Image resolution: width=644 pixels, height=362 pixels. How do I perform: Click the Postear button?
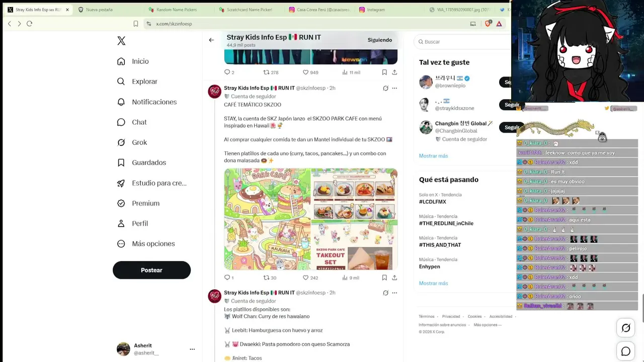click(x=151, y=270)
